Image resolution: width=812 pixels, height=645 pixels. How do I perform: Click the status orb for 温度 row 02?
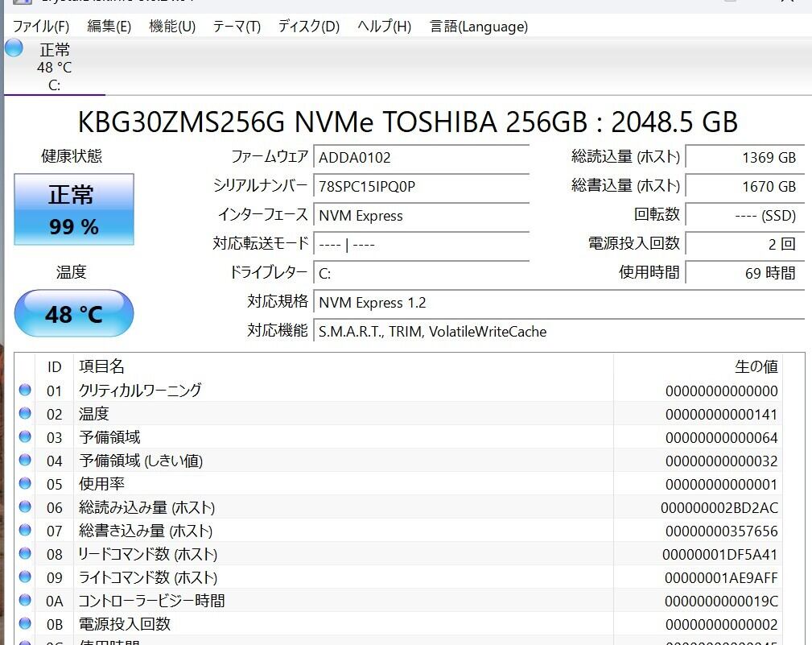[x=25, y=413]
